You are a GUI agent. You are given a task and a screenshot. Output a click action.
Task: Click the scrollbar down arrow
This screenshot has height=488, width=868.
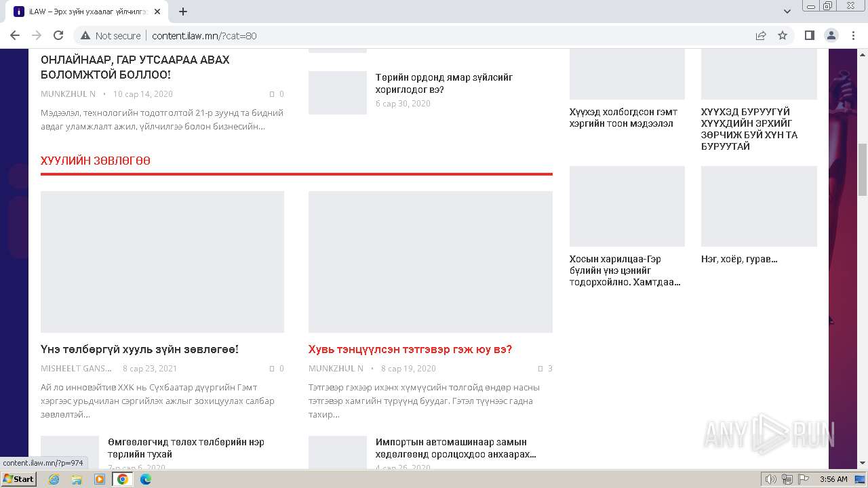coord(863,464)
